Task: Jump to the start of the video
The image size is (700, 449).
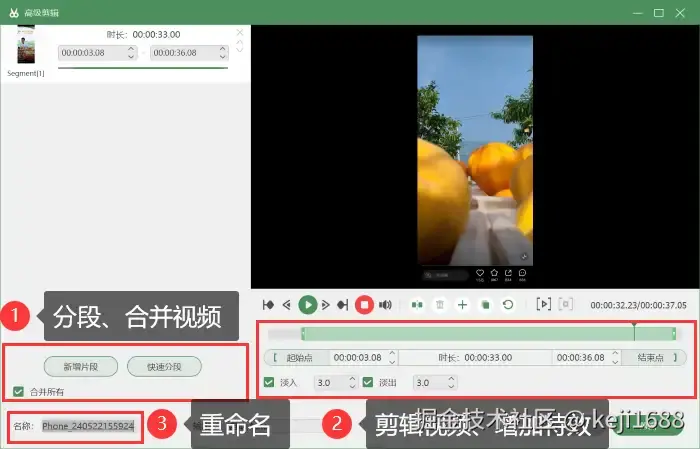Action: coord(268,305)
